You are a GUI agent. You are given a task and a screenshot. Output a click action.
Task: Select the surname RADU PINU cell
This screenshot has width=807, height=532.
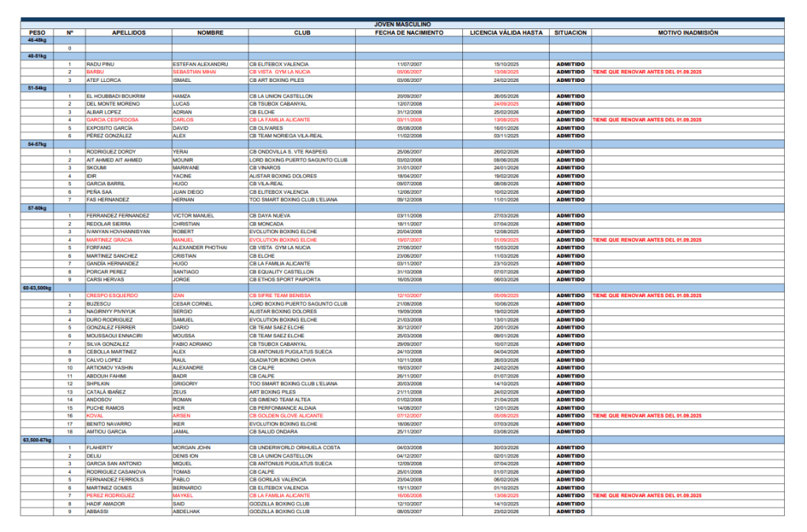pos(101,64)
